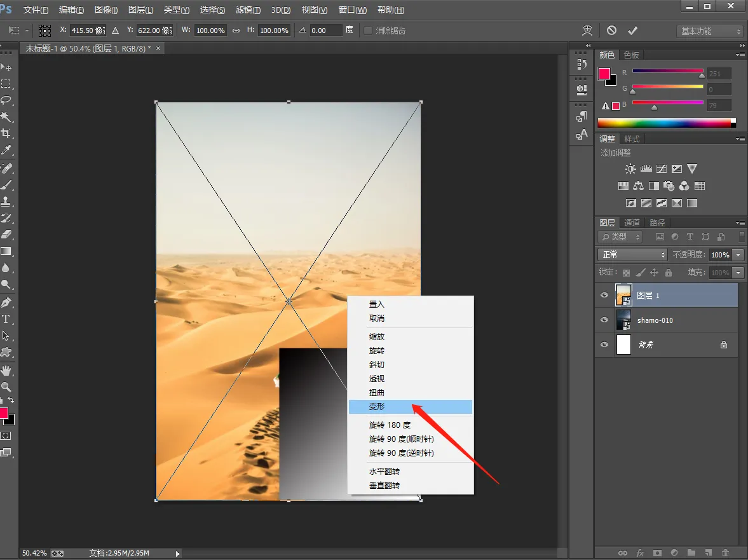
Task: Click the create new group folder button
Action: click(691, 553)
